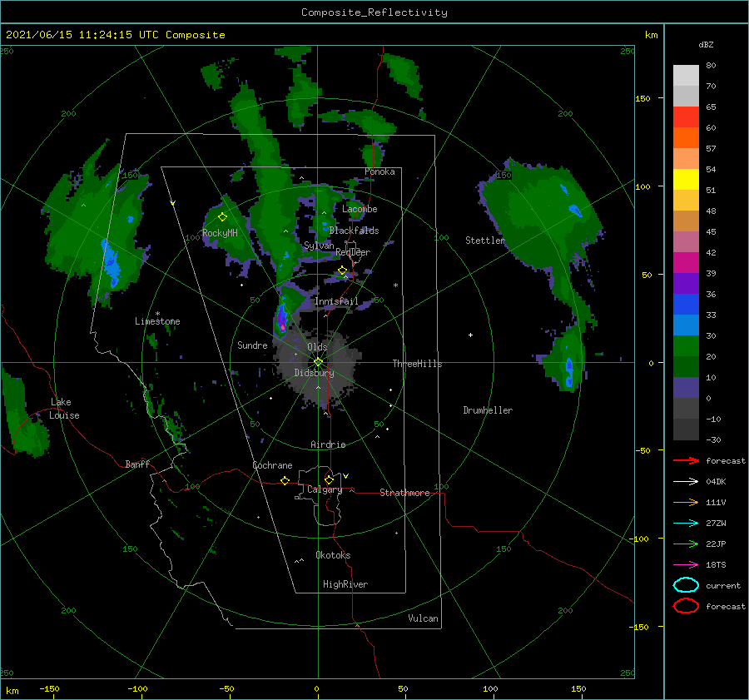Click the cyan 27ZW arrow icon

click(686, 524)
